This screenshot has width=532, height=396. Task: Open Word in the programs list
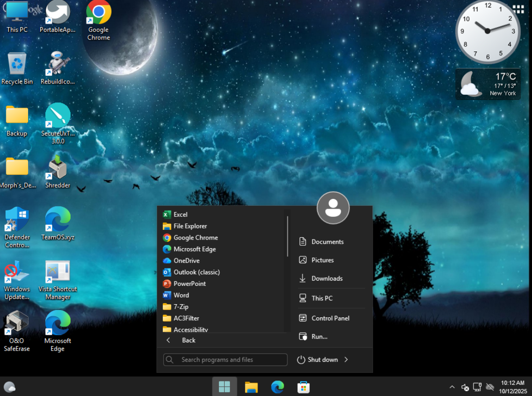point(181,295)
